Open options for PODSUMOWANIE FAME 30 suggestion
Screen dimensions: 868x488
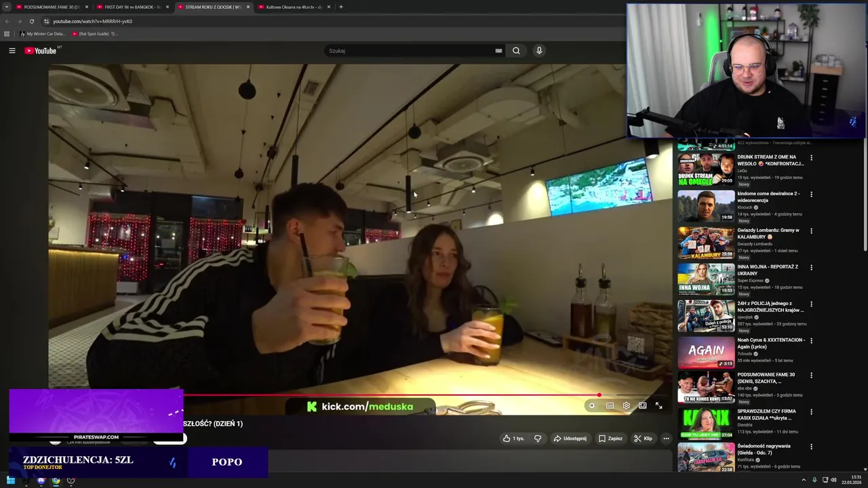(x=811, y=375)
